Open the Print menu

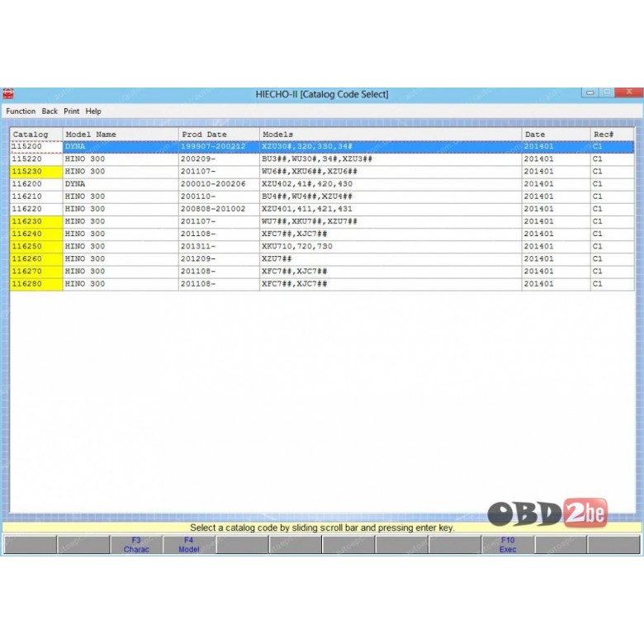tap(72, 111)
